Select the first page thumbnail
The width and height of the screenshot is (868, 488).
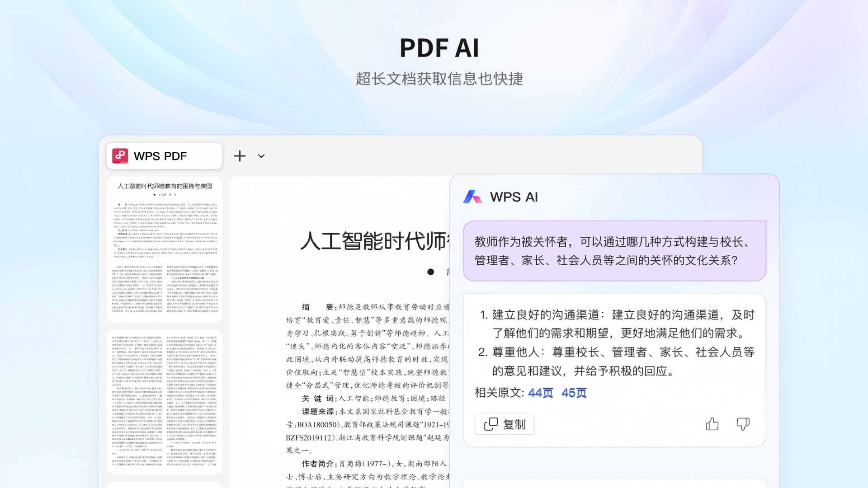pyautogui.click(x=164, y=249)
